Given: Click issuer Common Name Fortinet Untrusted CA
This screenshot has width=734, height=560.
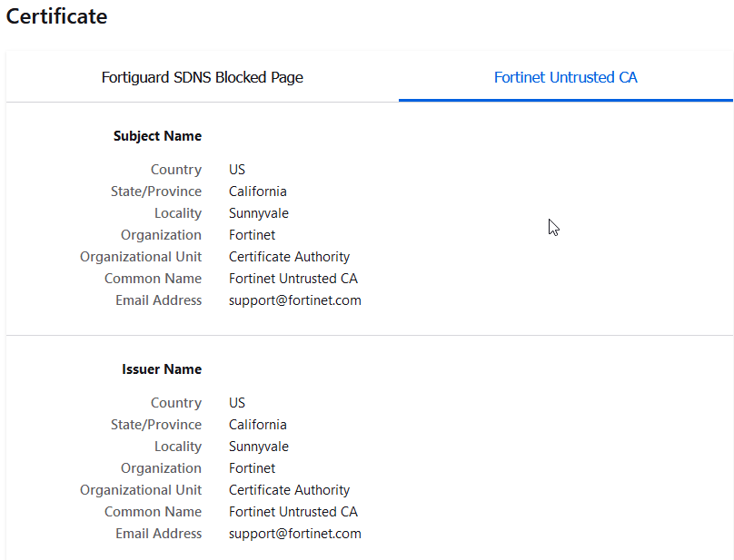Looking at the screenshot, I should click(x=293, y=512).
